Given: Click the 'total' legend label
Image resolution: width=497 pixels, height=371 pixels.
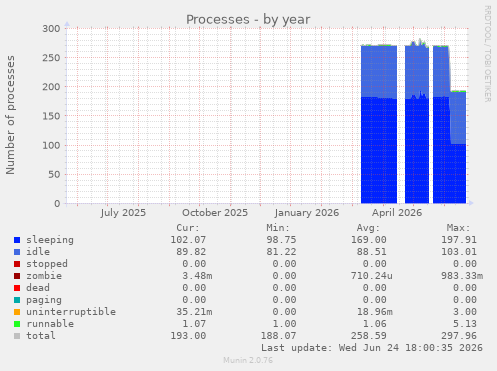Looking at the screenshot, I should (41, 336).
